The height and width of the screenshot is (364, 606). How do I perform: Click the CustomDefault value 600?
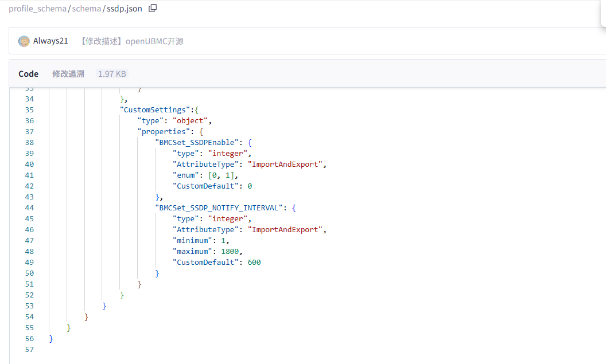tap(254, 263)
